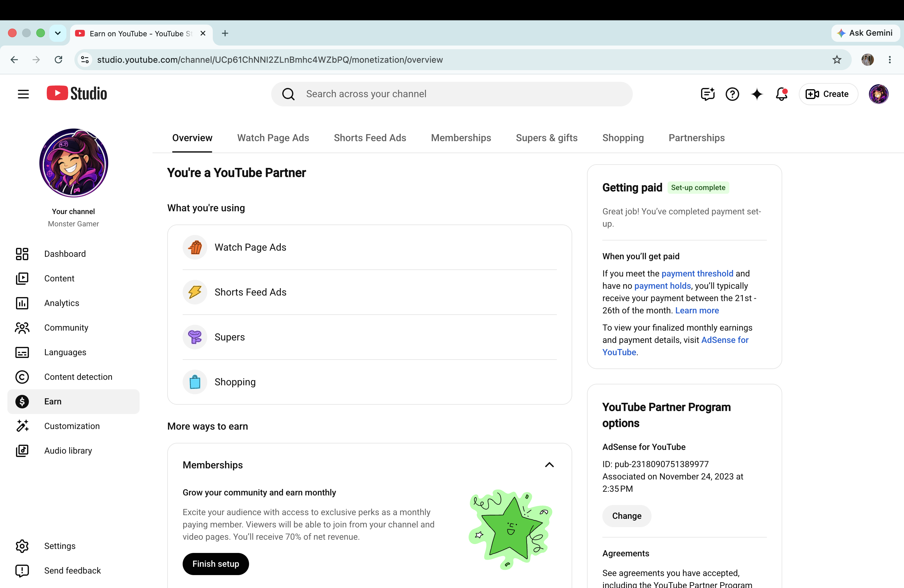The height and width of the screenshot is (588, 904).
Task: Click the Shorts Feed Ads lightning icon
Action: click(195, 292)
